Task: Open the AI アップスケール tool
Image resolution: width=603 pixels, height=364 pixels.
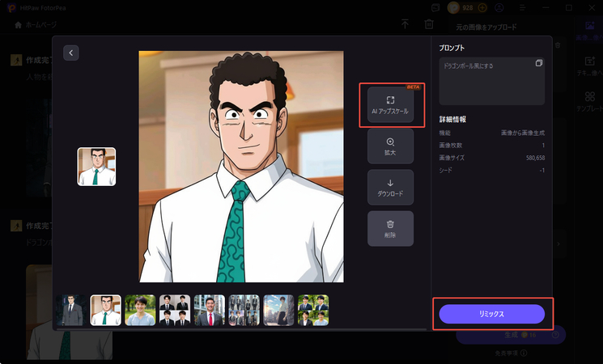Action: click(x=390, y=104)
